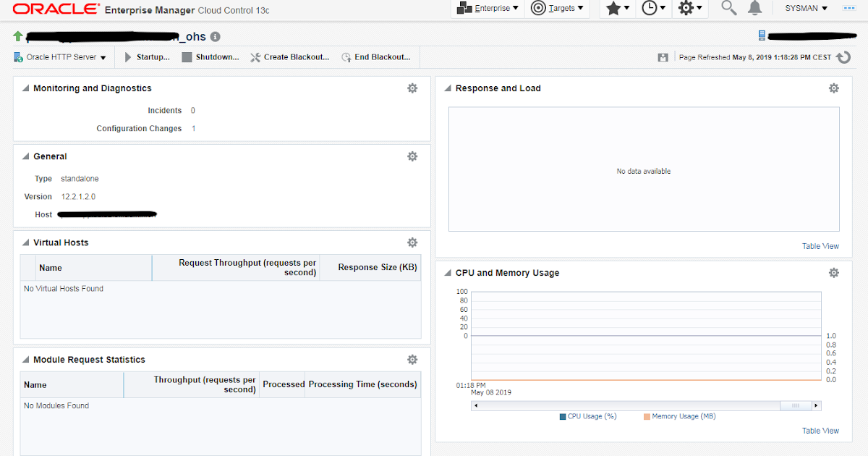Open the Response and Load gear icon
This screenshot has width=868, height=456.
click(x=834, y=88)
